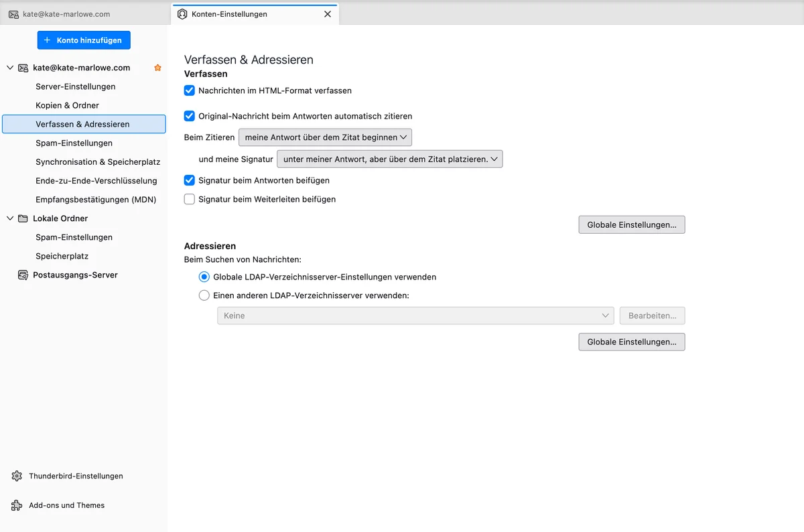The width and height of the screenshot is (804, 532).
Task: Open Synchronisation & Speicherplatz settings
Action: coord(98,161)
